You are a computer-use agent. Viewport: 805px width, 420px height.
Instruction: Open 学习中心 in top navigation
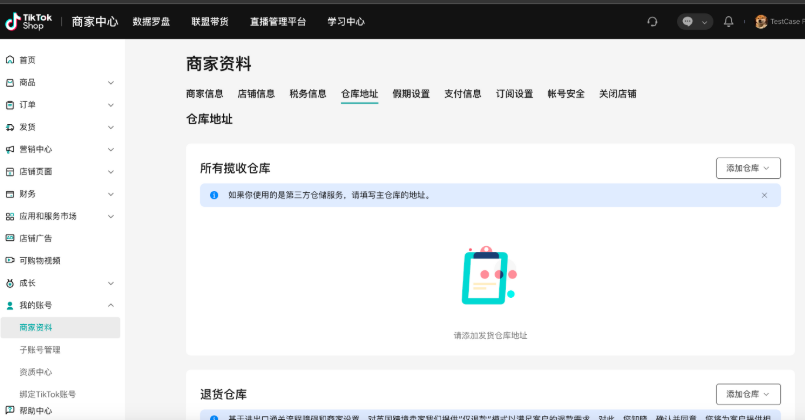point(346,22)
